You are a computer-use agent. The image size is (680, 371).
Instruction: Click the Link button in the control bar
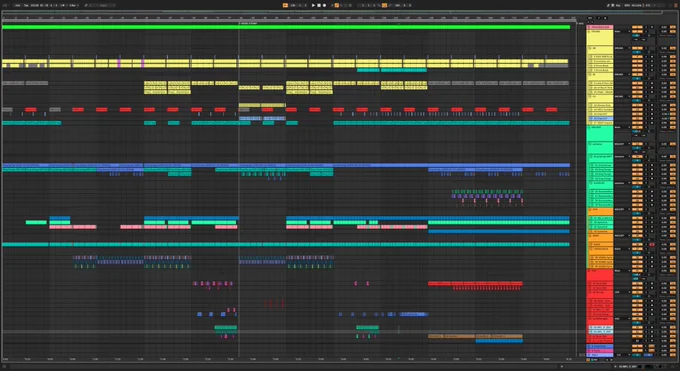tap(17, 5)
